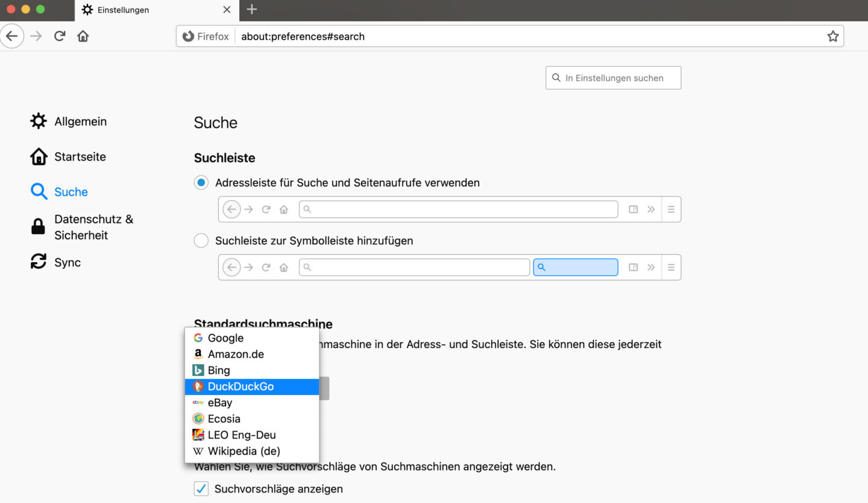The width and height of the screenshot is (868, 503).
Task: Select Adressleiste für Suche radio option
Action: click(x=201, y=183)
